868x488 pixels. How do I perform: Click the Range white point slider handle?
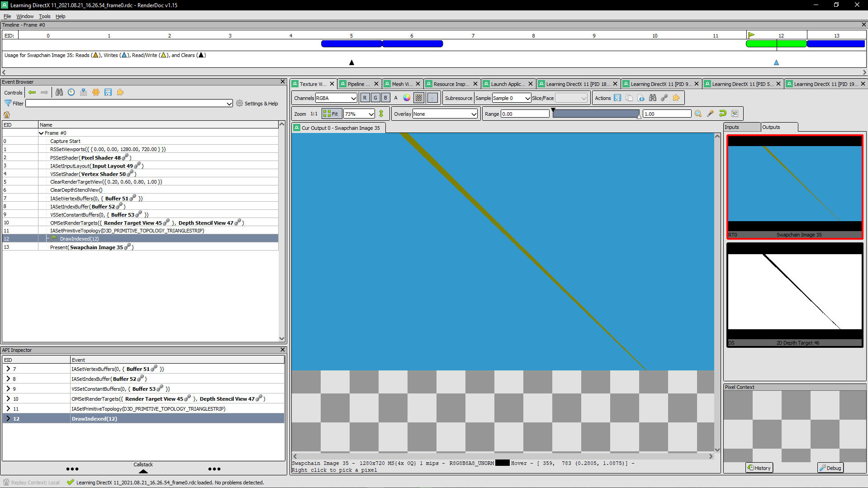click(x=639, y=116)
